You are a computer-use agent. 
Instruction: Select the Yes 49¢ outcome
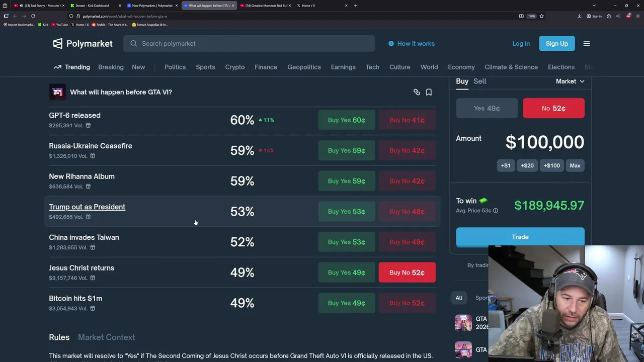point(487,108)
